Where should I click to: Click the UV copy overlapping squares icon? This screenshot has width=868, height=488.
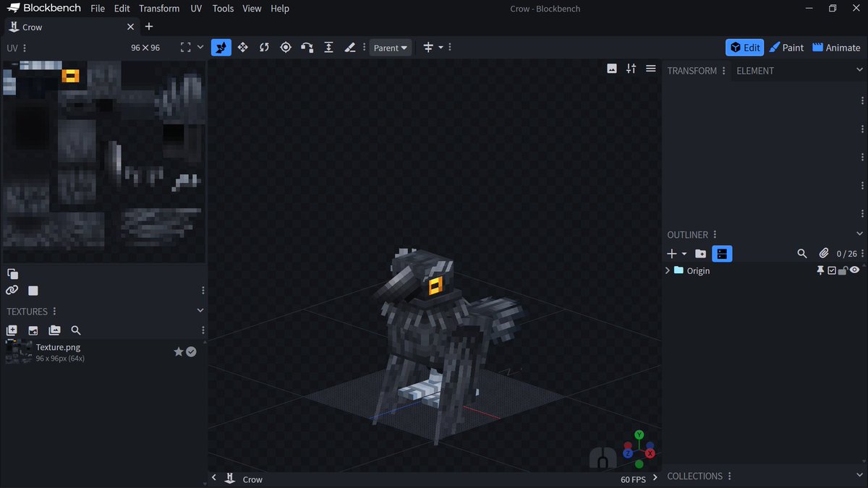tap(12, 274)
